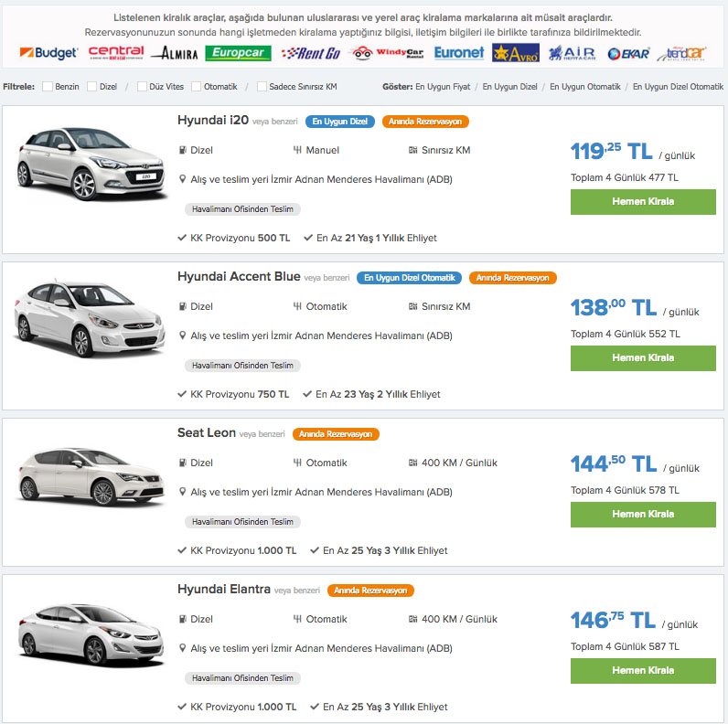Click location pin icon in Accent Blue card
The image size is (728, 724).
[183, 335]
